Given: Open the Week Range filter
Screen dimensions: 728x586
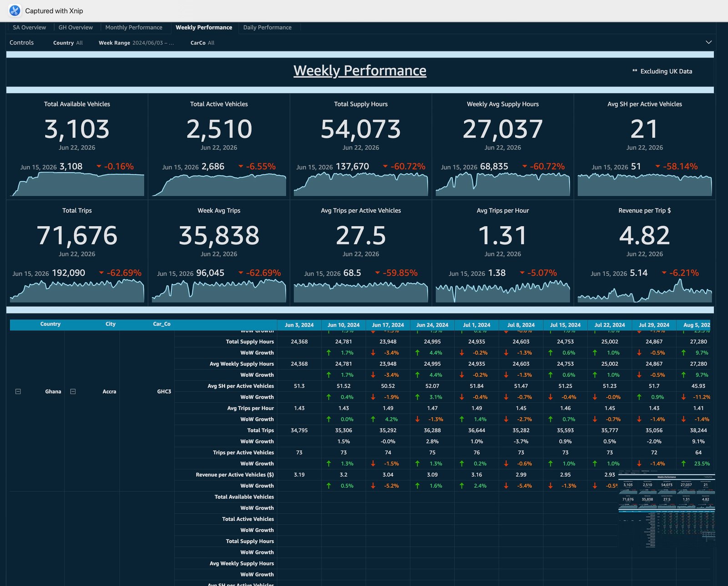Looking at the screenshot, I should point(136,43).
